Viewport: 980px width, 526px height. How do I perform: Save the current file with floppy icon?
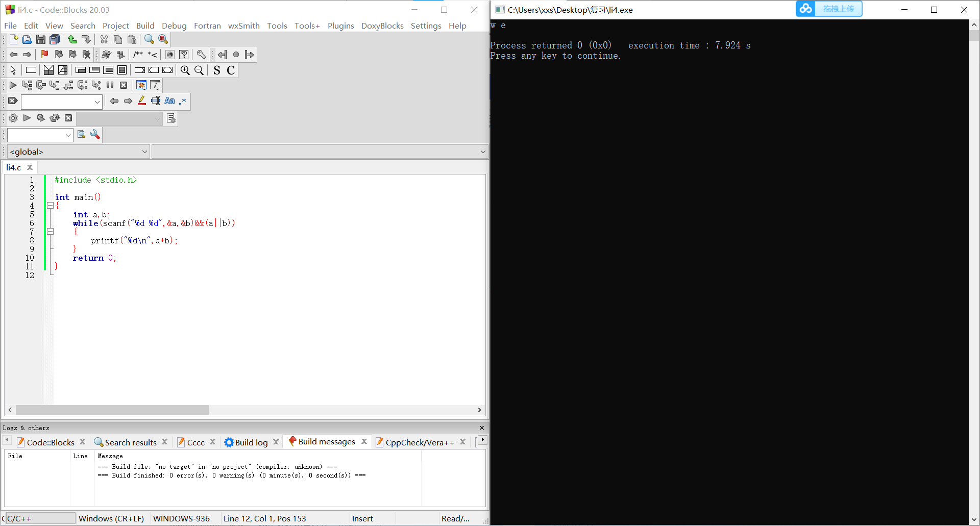click(41, 39)
